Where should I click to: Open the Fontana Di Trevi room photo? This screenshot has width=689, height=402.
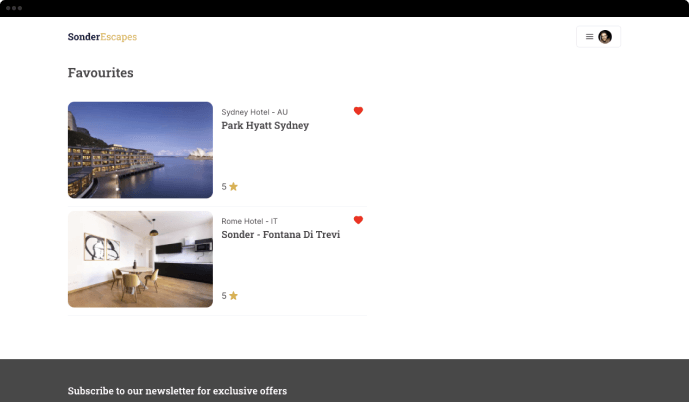(140, 259)
